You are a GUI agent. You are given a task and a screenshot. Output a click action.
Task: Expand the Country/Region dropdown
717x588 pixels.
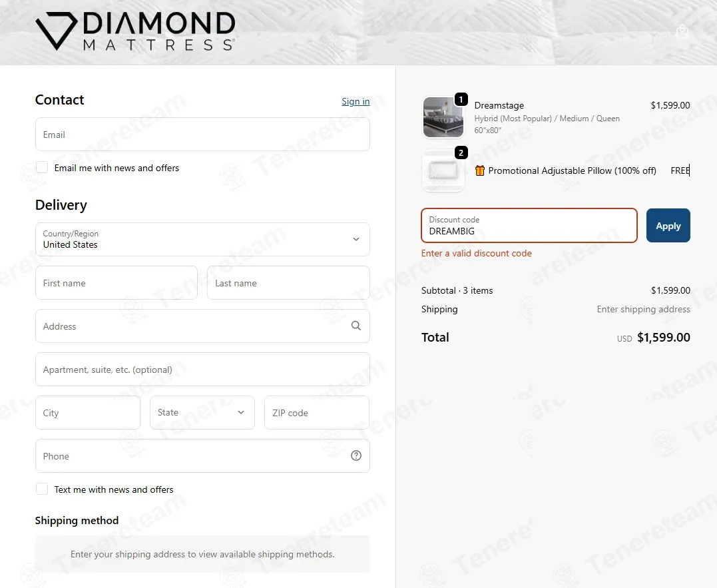click(x=202, y=239)
